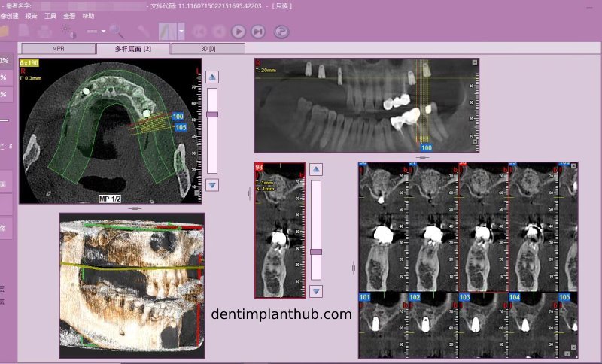Image resolution: width=602 pixels, height=364 pixels.
Task: Click the axial slice slider thumb
Action: pyautogui.click(x=212, y=114)
